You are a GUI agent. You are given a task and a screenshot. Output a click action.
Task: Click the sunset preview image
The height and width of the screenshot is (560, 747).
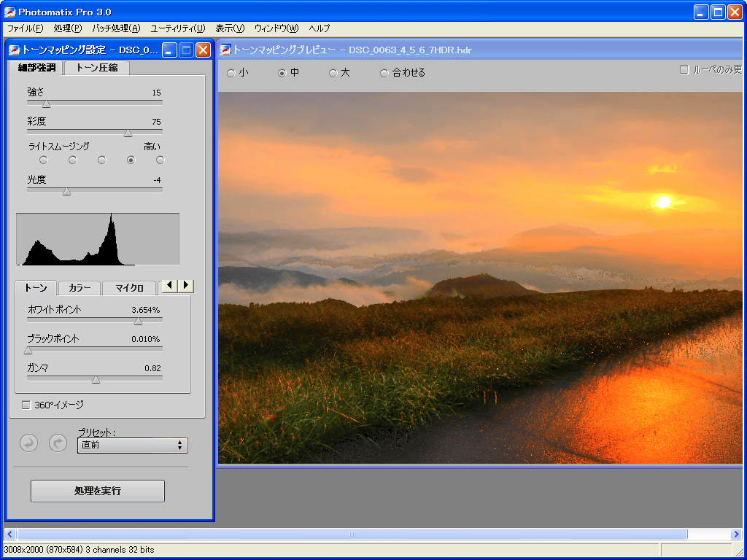(480, 278)
